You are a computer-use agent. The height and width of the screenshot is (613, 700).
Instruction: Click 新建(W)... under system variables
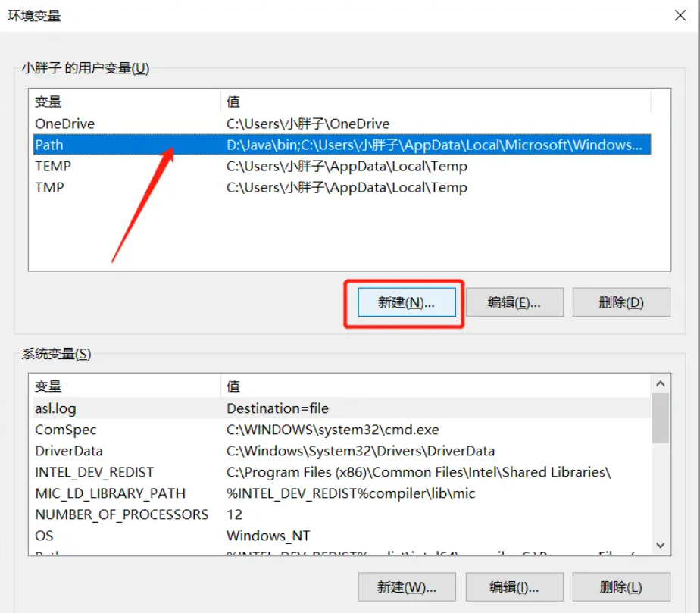click(407, 586)
